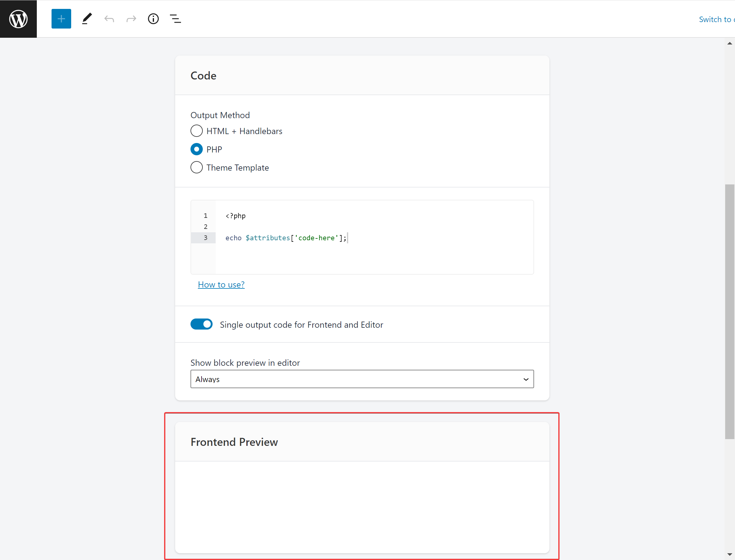Undo the last change arrow

[109, 19]
